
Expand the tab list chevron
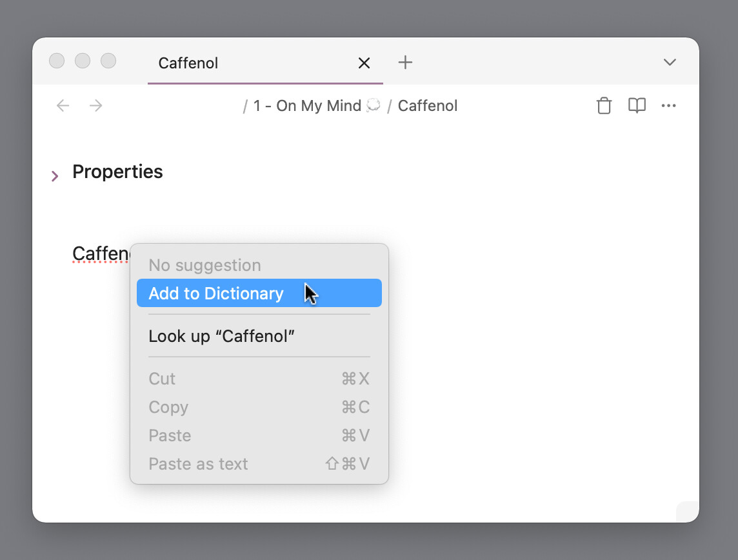pyautogui.click(x=670, y=63)
